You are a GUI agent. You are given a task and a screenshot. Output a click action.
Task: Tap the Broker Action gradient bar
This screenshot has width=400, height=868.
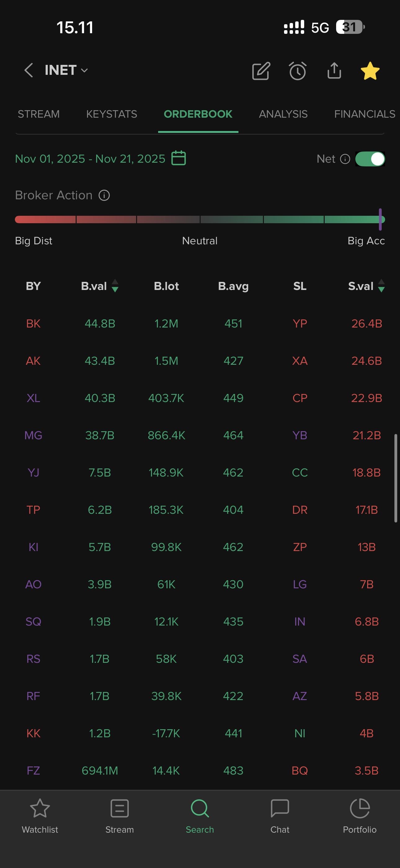200,220
